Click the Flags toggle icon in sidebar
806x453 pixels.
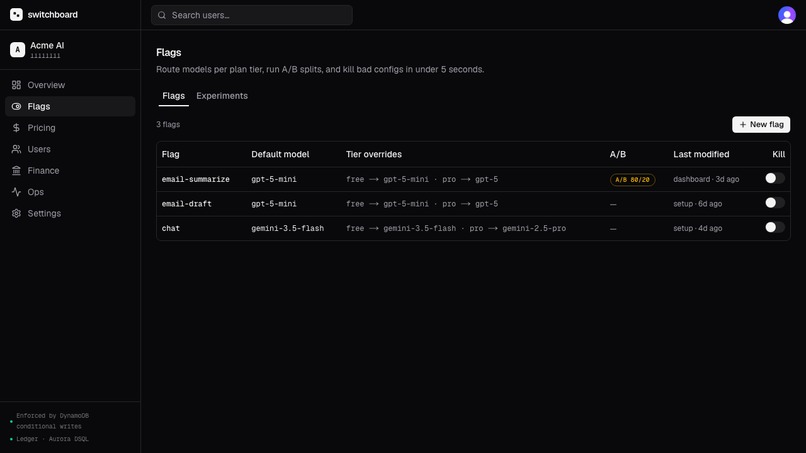point(16,106)
